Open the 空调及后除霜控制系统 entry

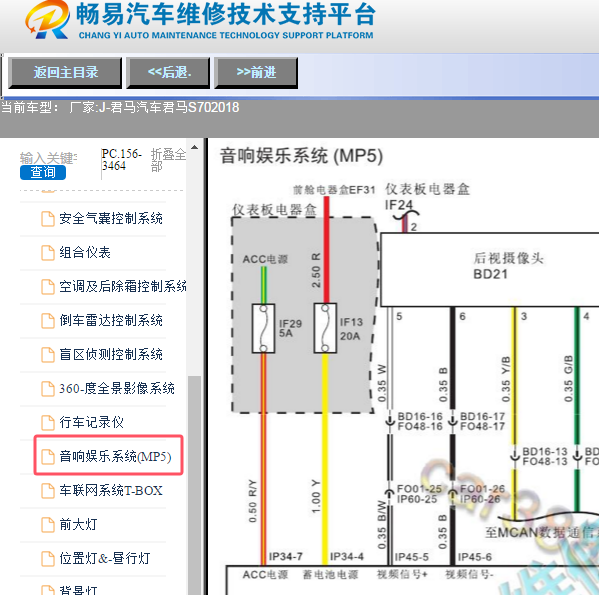123,286
